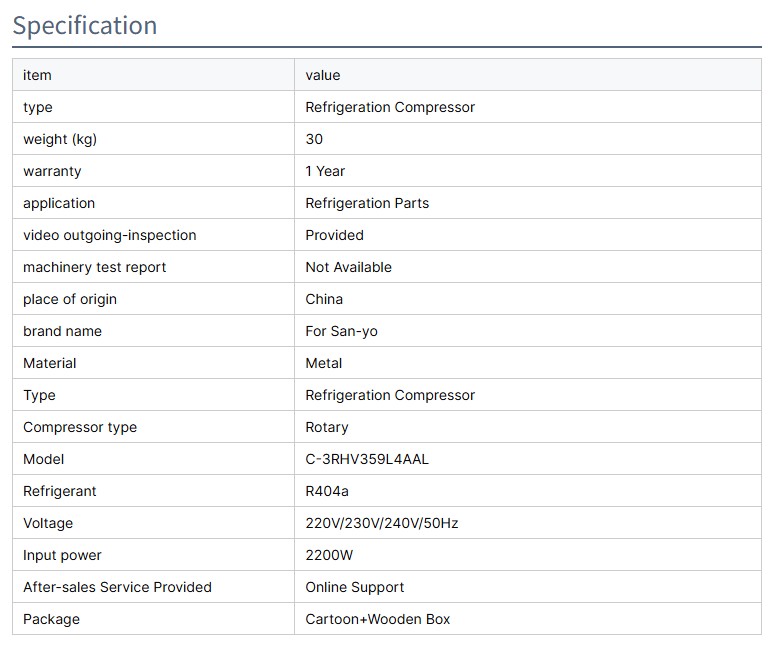Click the 'R404a' refrigerant value
The height and width of the screenshot is (647, 773).
(327, 491)
